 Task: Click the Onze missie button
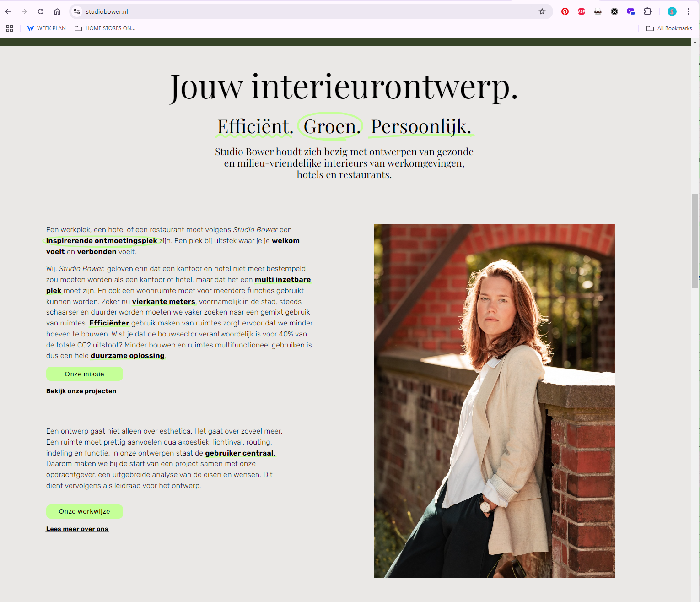pyautogui.click(x=85, y=374)
